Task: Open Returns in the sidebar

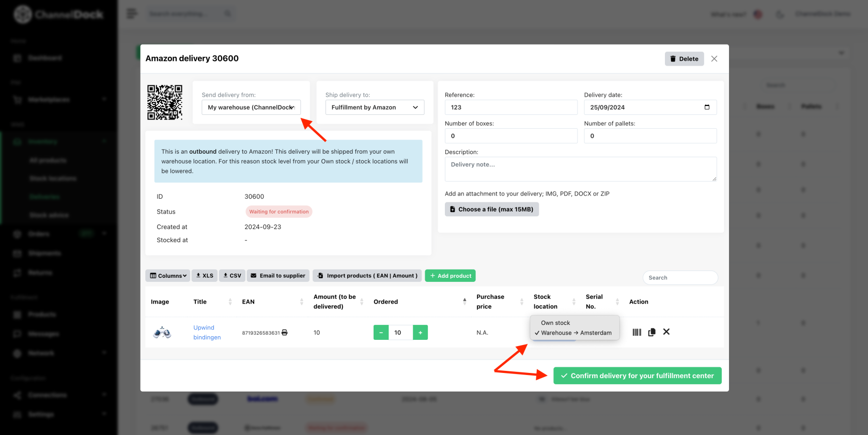Action: [40, 273]
